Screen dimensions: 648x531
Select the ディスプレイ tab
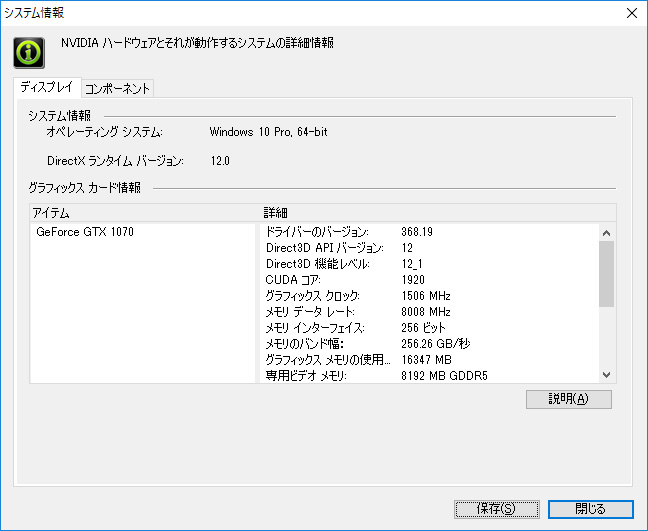(47, 87)
